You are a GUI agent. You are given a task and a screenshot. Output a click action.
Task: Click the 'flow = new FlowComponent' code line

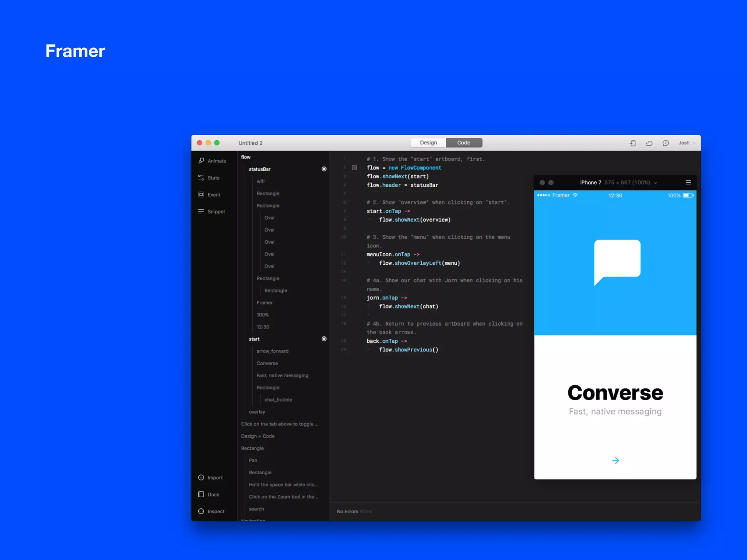(404, 168)
